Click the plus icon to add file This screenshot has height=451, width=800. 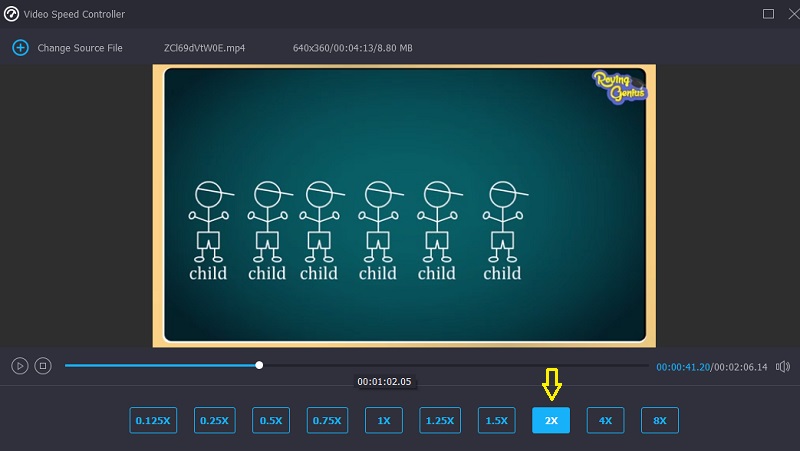[19, 48]
